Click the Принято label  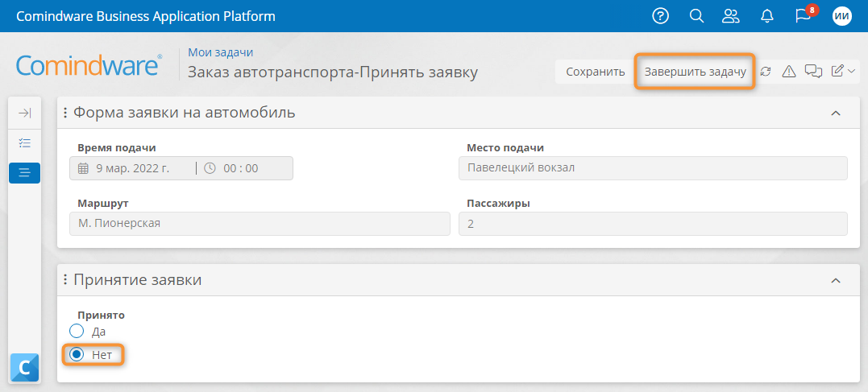tap(102, 316)
